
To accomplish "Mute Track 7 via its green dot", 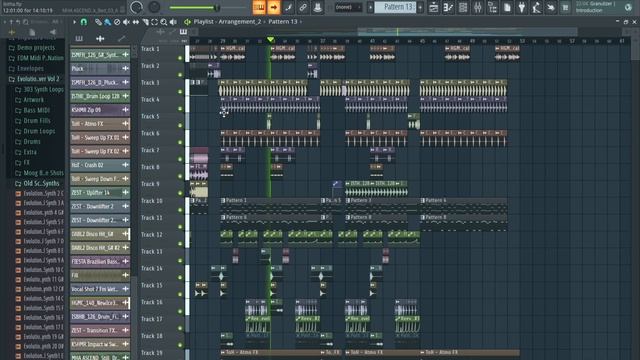I will click(180, 159).
